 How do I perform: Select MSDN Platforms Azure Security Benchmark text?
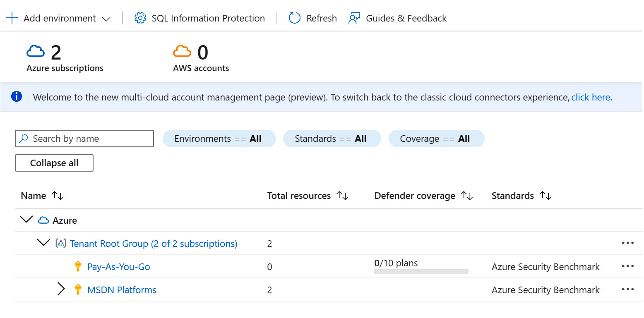[545, 290]
